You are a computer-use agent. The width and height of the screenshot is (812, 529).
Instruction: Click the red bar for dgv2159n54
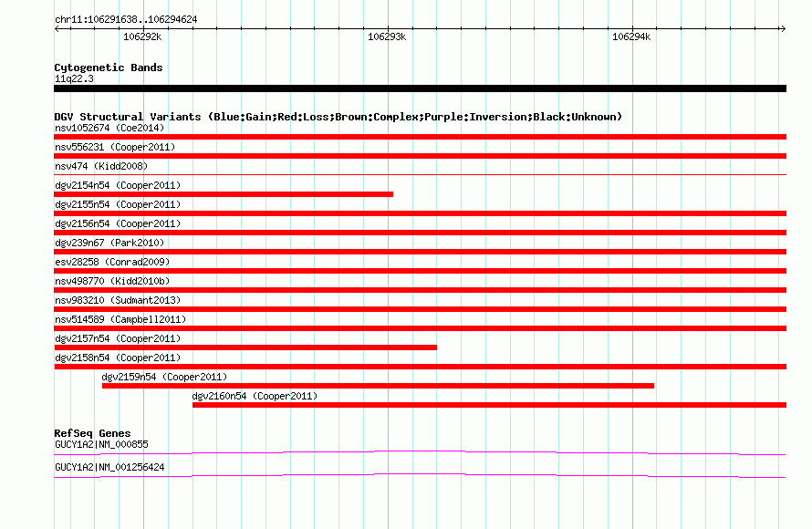coord(378,386)
